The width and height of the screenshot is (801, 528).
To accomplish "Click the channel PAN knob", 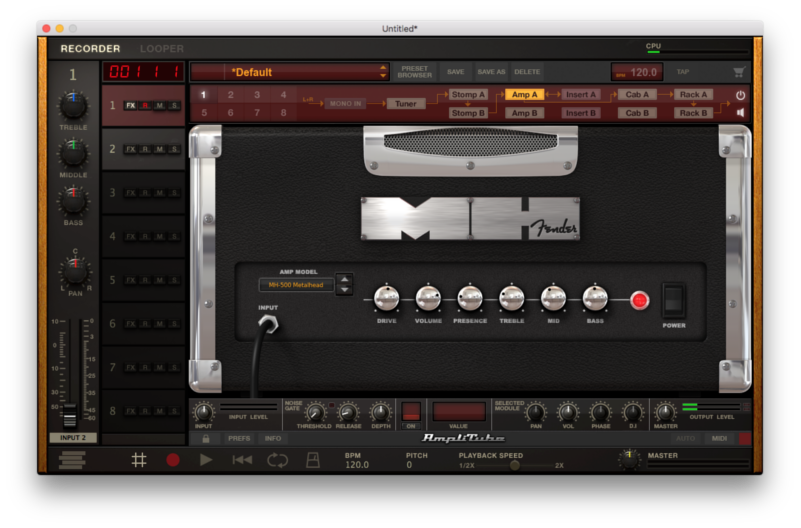I will point(76,271).
